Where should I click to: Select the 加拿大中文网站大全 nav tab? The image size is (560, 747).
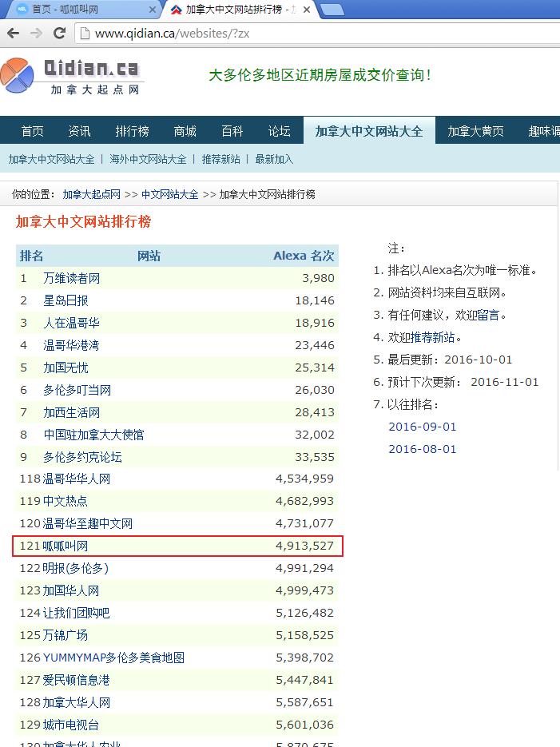pyautogui.click(x=369, y=131)
